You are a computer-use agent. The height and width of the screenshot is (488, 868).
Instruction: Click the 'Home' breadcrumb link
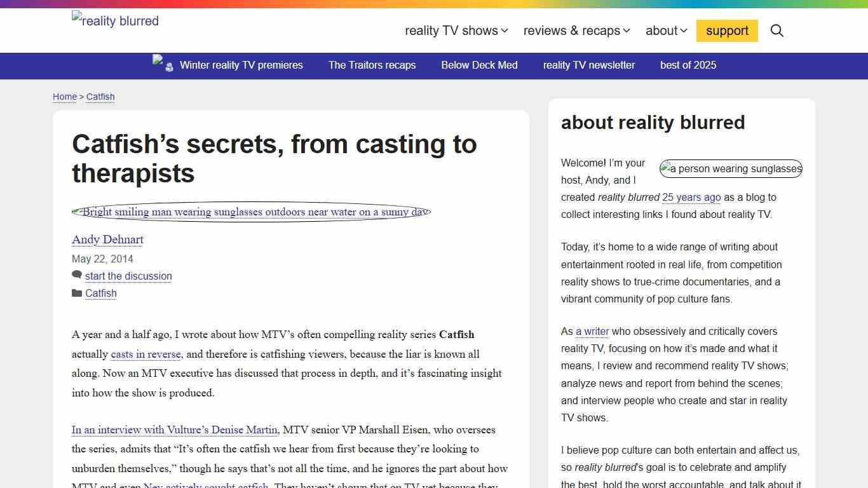64,97
